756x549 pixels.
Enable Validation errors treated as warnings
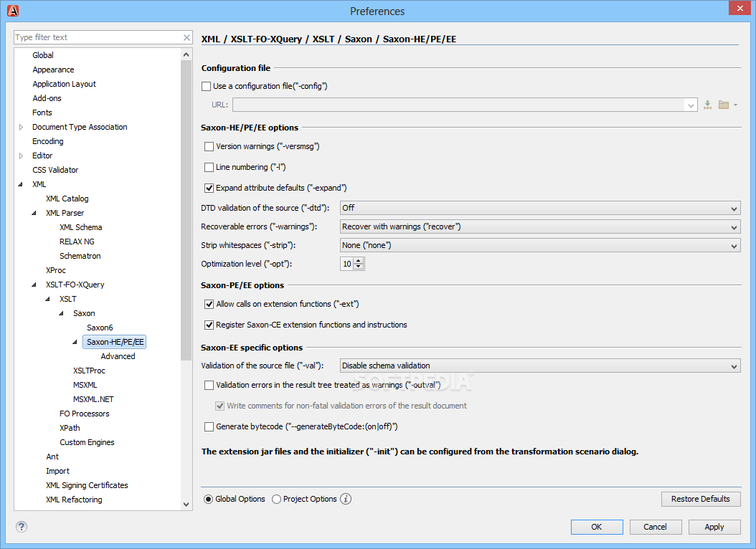pyautogui.click(x=209, y=385)
